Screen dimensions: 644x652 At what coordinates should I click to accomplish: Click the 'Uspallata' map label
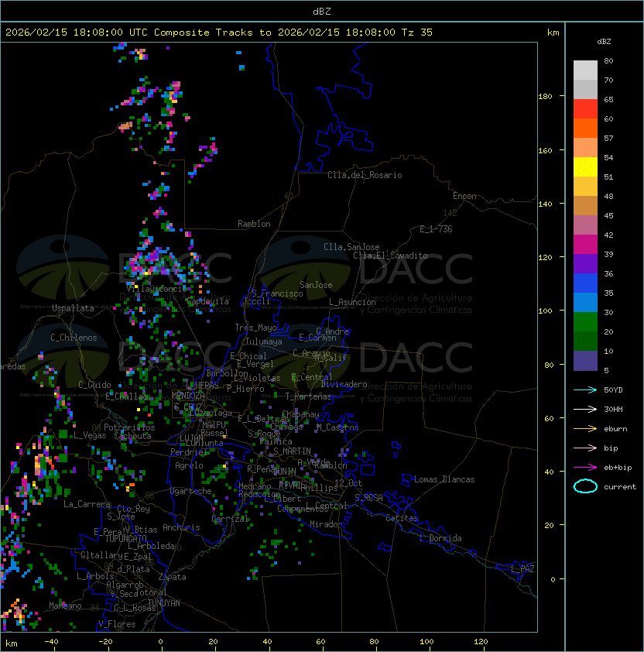click(73, 308)
